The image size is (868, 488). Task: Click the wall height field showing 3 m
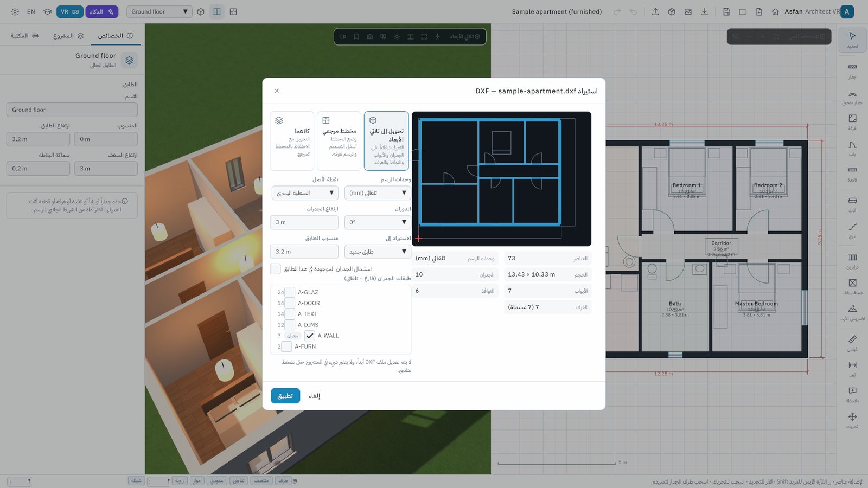pyautogui.click(x=304, y=222)
